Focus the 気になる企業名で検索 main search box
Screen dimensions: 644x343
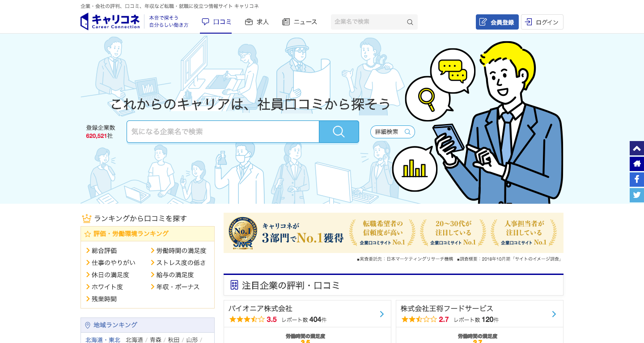pyautogui.click(x=223, y=132)
